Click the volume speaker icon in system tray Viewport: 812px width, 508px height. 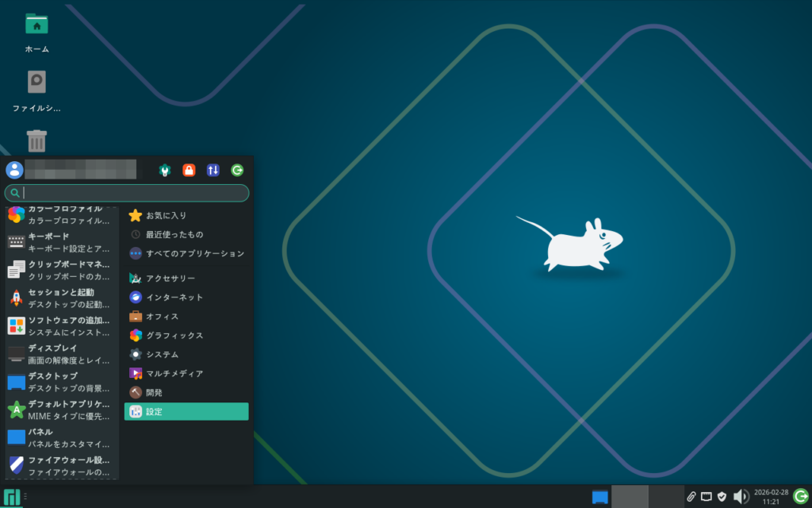[x=741, y=497]
